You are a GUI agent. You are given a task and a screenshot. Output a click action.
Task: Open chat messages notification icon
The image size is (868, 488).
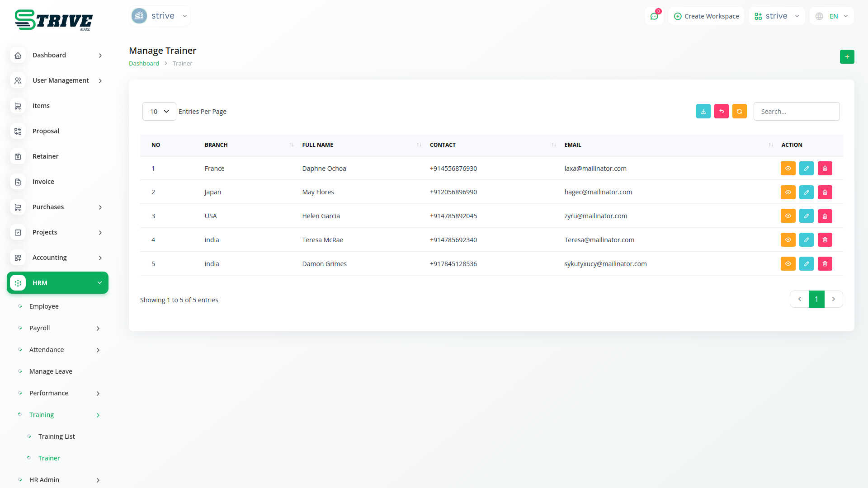[654, 16]
